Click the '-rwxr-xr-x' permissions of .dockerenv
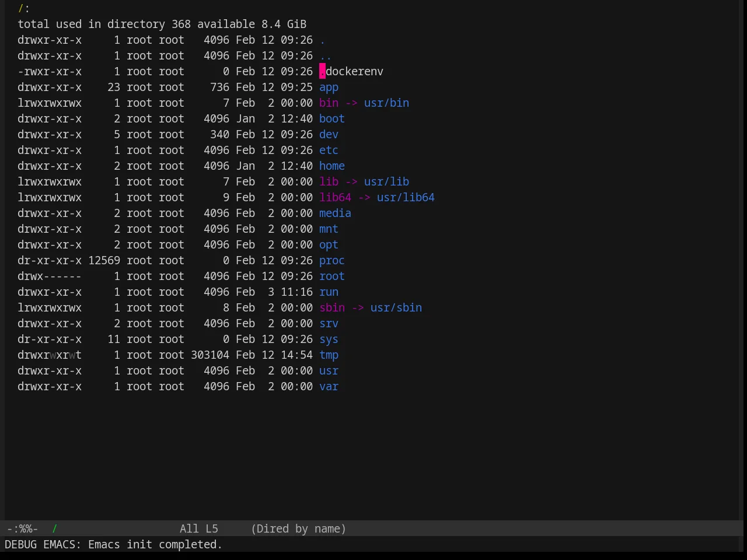The image size is (747, 560). tap(50, 72)
